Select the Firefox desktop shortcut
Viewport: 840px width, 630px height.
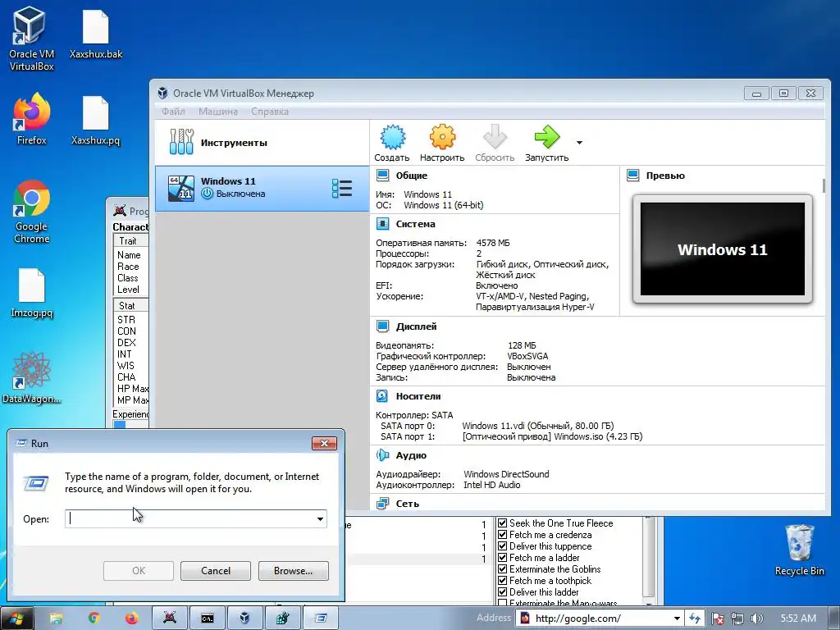[x=31, y=119]
